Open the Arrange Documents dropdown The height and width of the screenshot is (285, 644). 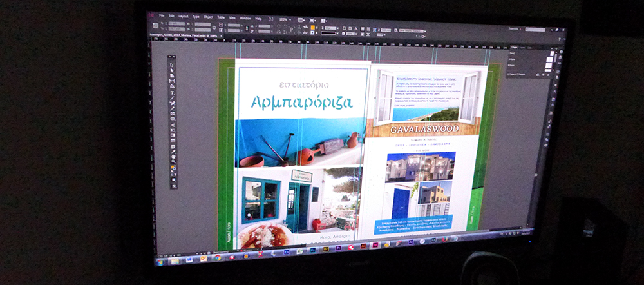[325, 21]
